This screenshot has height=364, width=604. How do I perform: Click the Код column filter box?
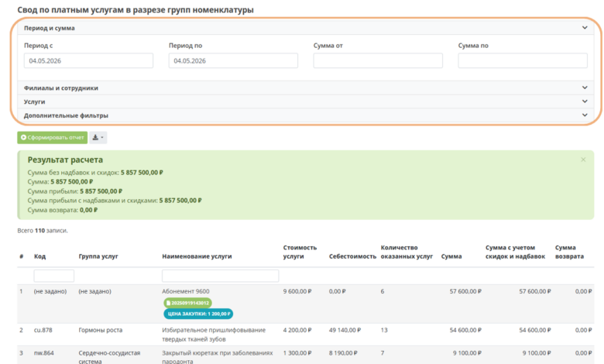tap(54, 276)
